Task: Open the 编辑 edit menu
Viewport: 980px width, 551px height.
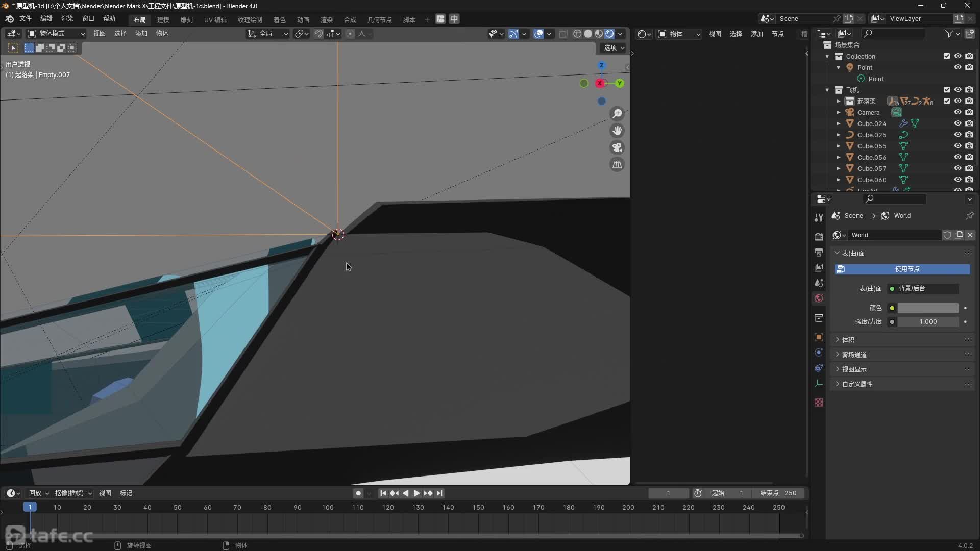Action: [46, 18]
